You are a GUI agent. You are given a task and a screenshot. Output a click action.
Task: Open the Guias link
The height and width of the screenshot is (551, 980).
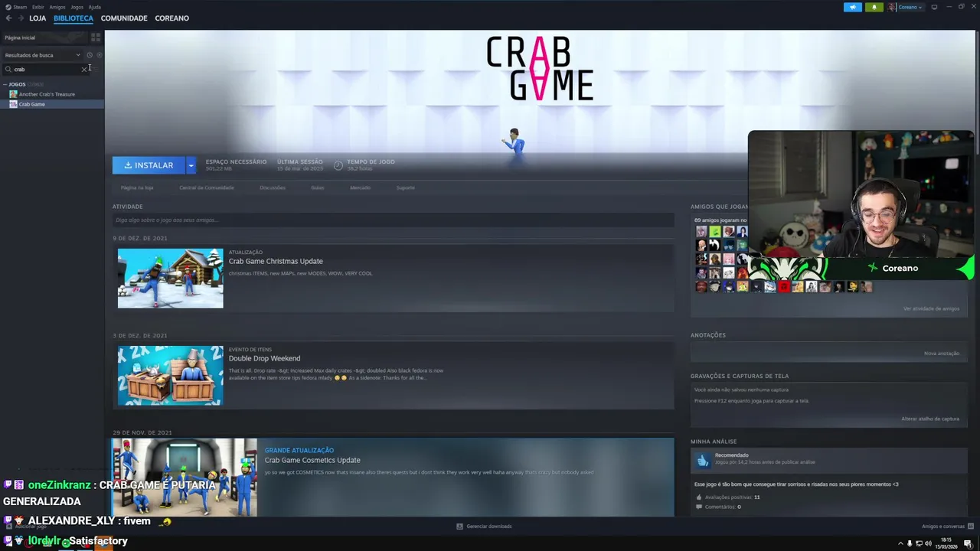[318, 187]
